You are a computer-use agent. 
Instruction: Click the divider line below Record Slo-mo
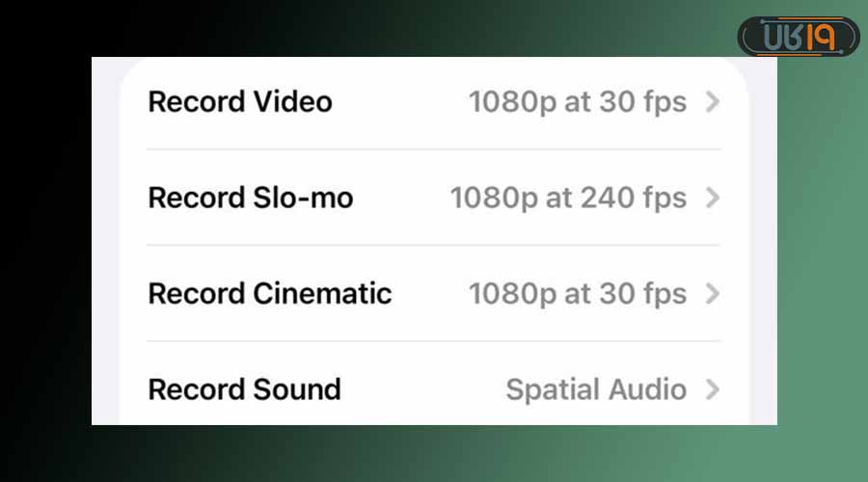pyautogui.click(x=434, y=245)
